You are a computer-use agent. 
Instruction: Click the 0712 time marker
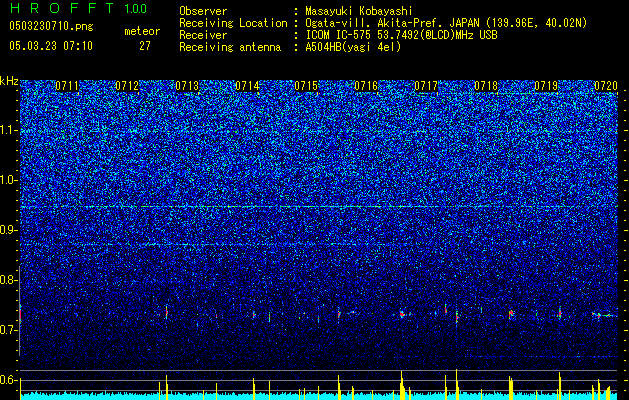click(x=127, y=86)
